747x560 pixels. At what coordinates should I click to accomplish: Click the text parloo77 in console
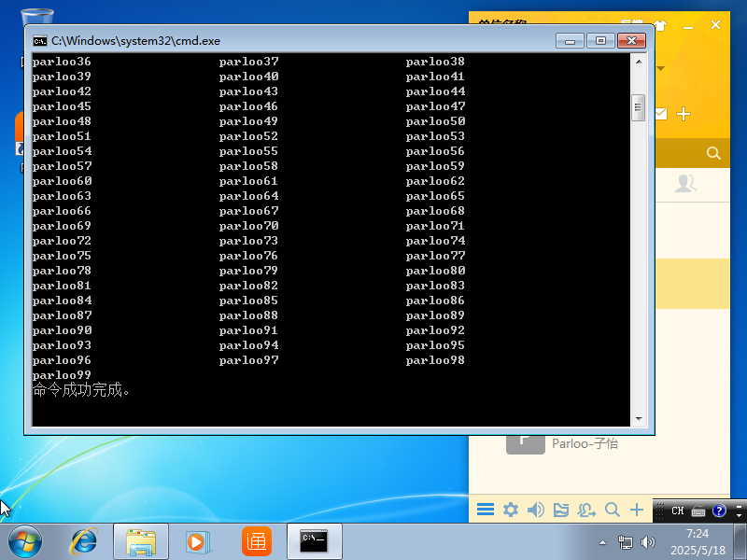[435, 256]
